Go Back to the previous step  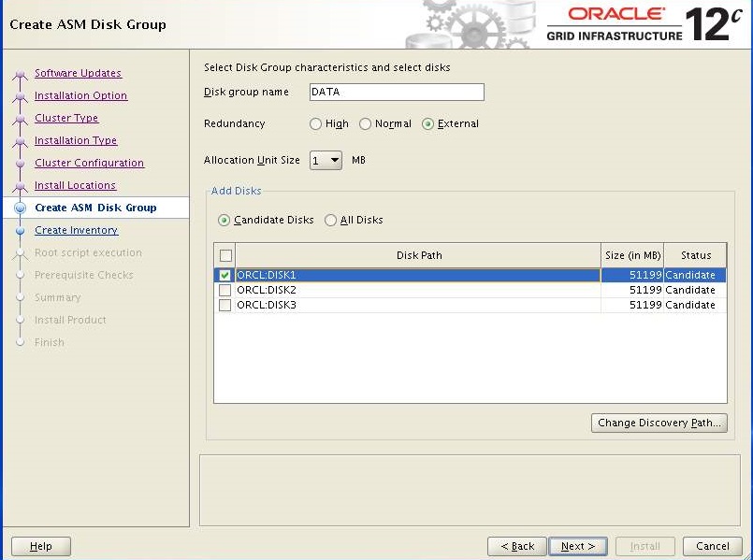517,546
